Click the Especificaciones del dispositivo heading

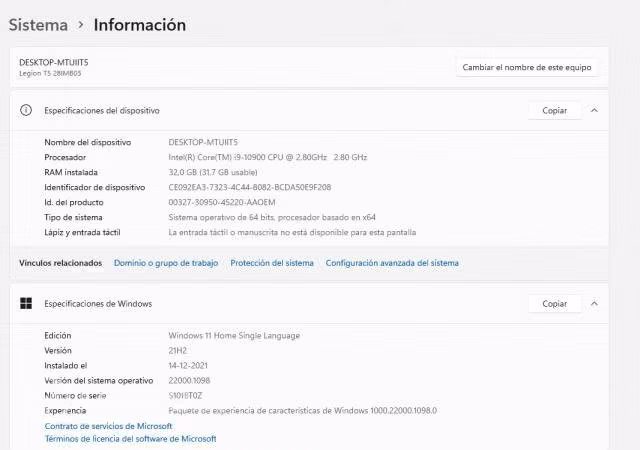(102, 111)
